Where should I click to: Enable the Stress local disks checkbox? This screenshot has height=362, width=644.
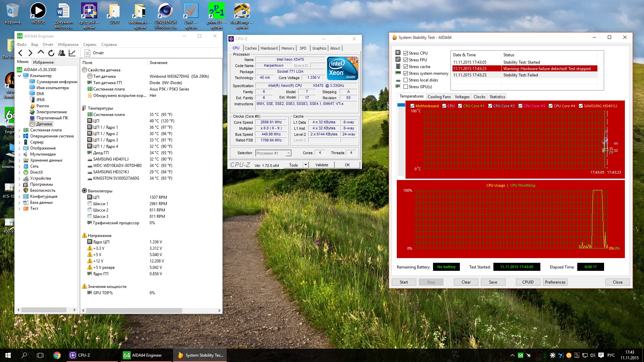click(x=406, y=80)
